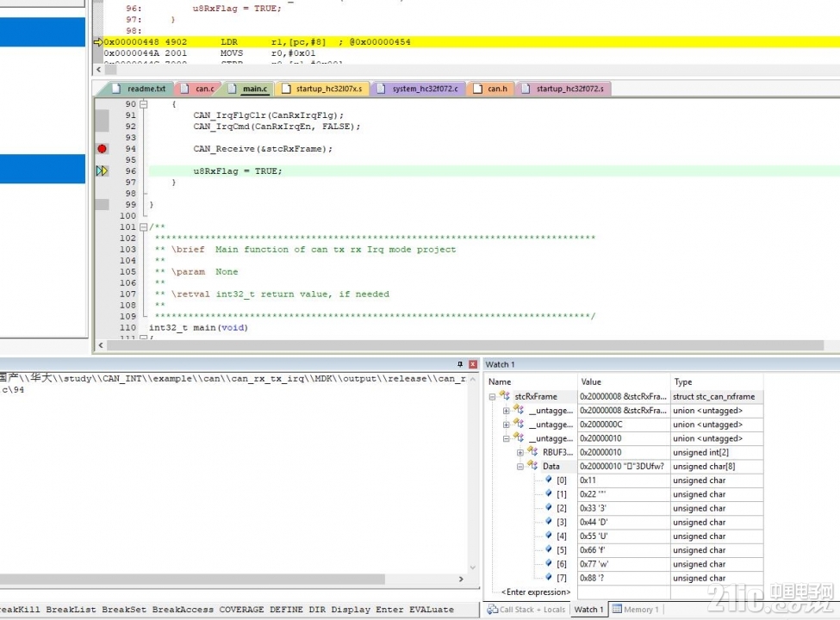Open the Memory 1 tab
Image resolution: width=840 pixels, height=620 pixels.
(x=635, y=610)
